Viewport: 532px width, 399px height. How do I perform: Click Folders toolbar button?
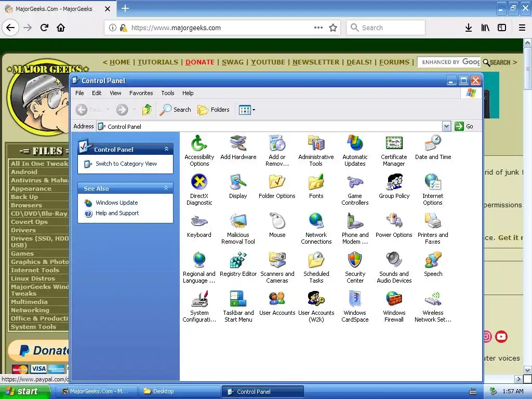tap(214, 110)
